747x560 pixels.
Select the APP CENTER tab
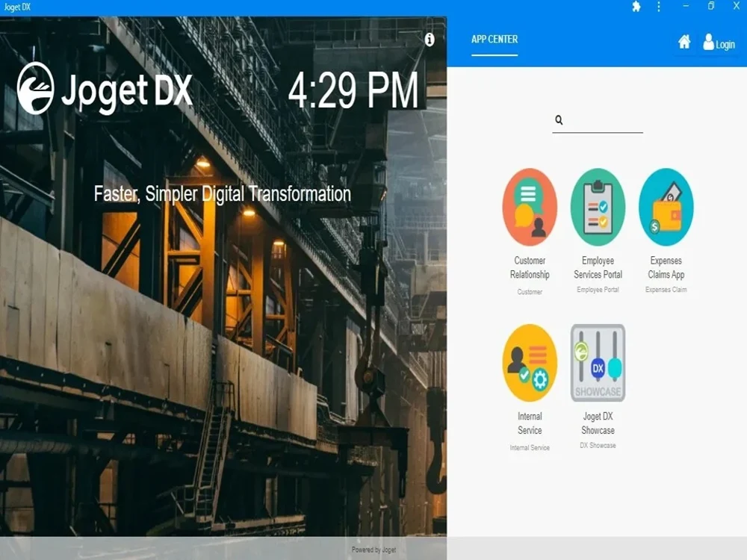[x=494, y=40]
